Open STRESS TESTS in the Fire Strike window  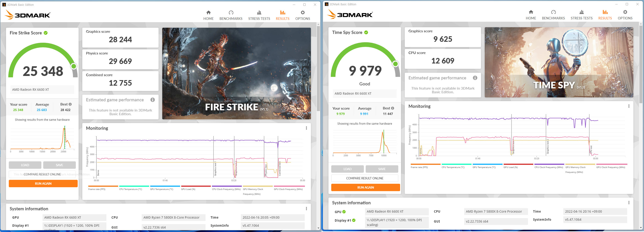259,15
